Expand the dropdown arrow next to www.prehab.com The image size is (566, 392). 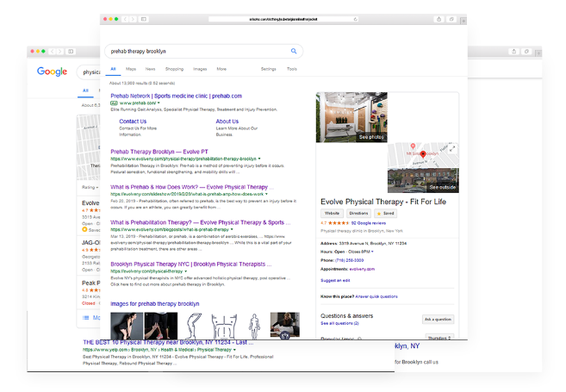(159, 103)
